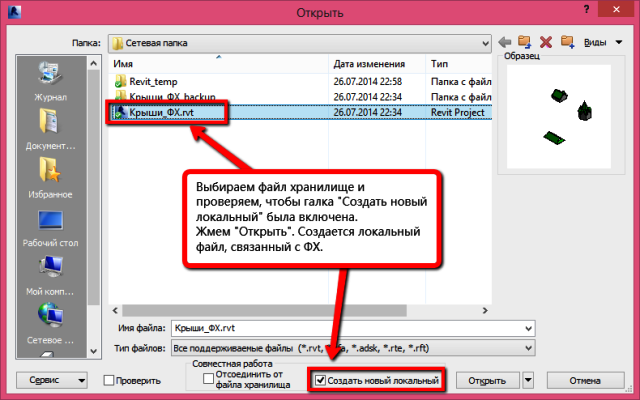Viewport: 640px width, 400px height.
Task: Expand the Папка location dropdown
Action: point(485,43)
